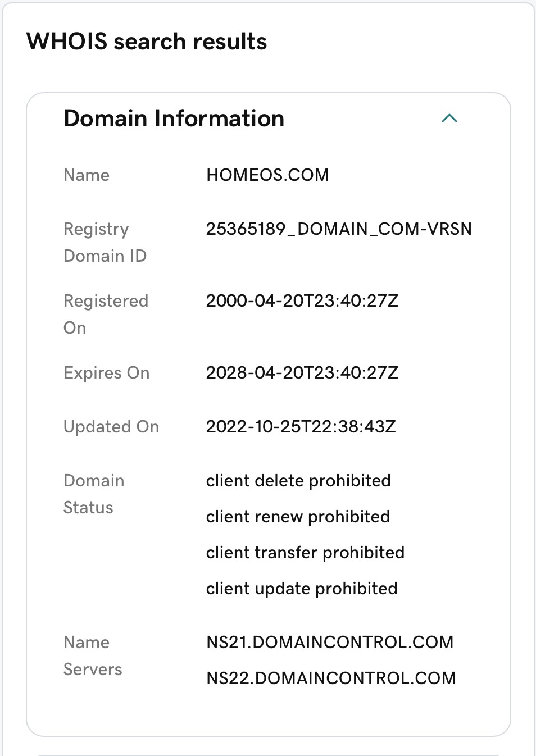Select the HOMEOS.COM domain name value
The image size is (536, 756).
point(267,175)
